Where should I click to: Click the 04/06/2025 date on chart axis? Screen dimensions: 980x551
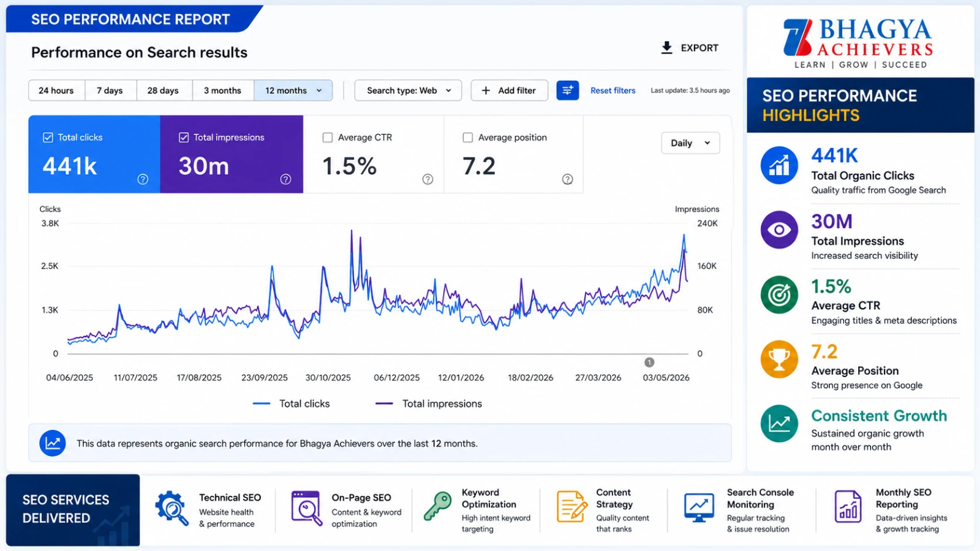pyautogui.click(x=70, y=378)
